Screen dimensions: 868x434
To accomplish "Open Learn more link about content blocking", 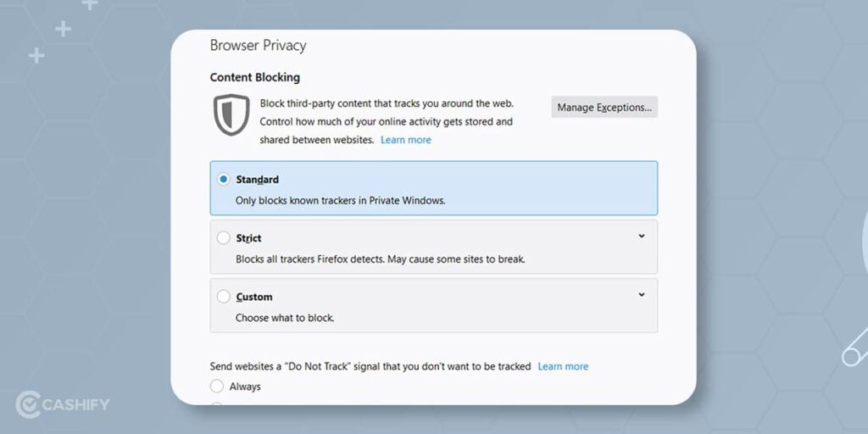I will click(x=406, y=140).
